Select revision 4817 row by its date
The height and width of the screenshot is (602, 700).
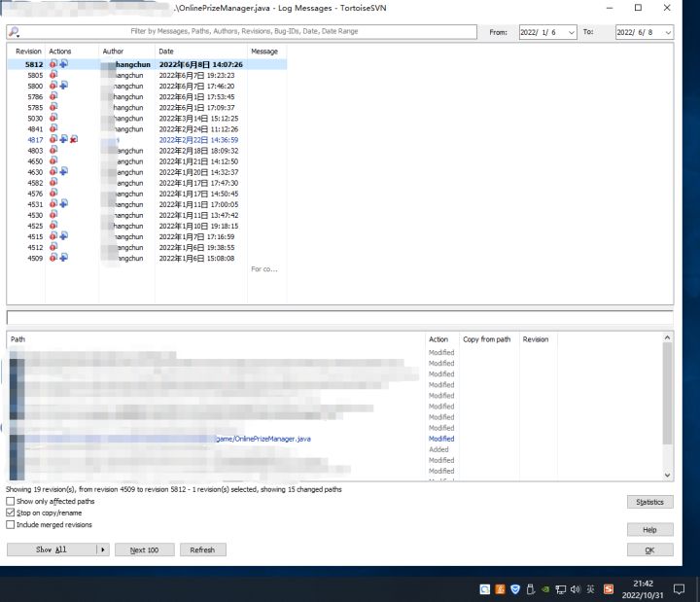198,140
